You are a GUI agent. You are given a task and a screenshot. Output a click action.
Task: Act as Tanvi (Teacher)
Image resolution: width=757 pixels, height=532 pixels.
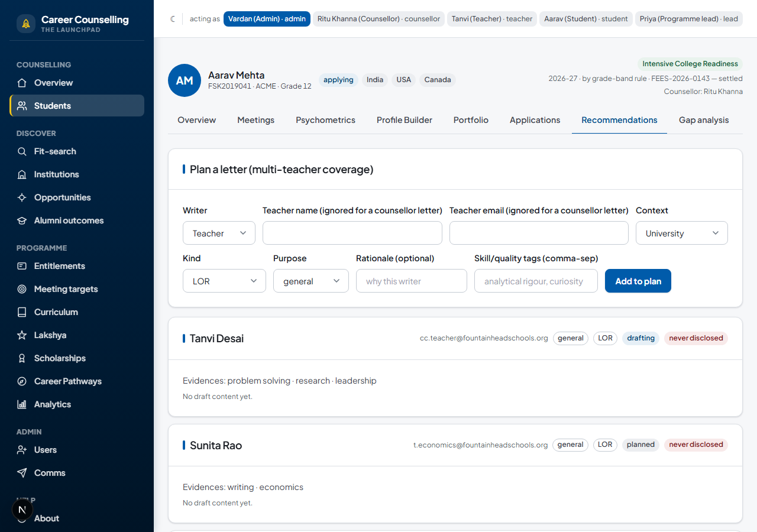coord(492,19)
